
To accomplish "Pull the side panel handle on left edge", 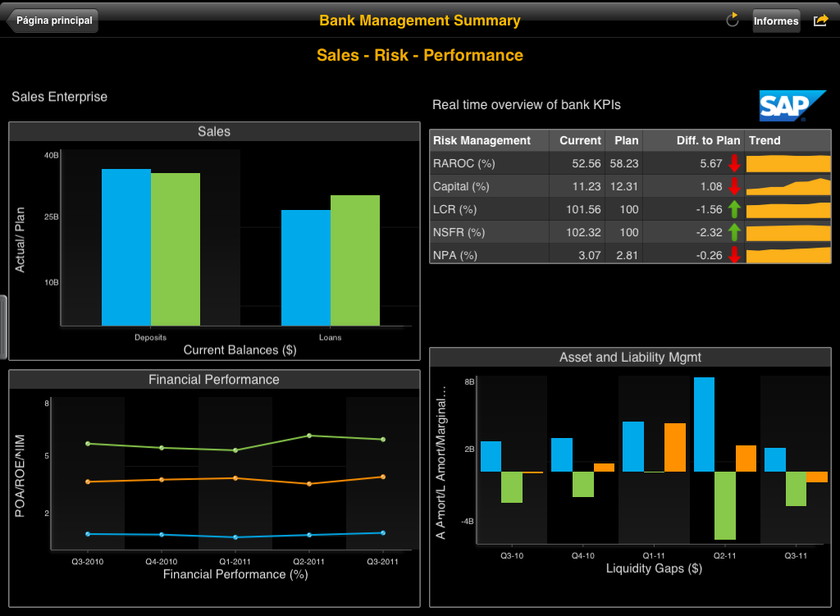I will (3, 327).
